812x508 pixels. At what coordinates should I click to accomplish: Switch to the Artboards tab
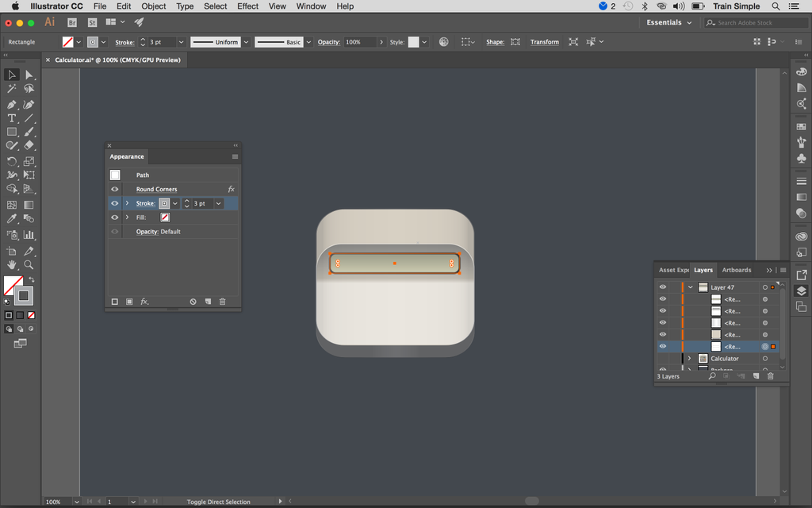(736, 270)
